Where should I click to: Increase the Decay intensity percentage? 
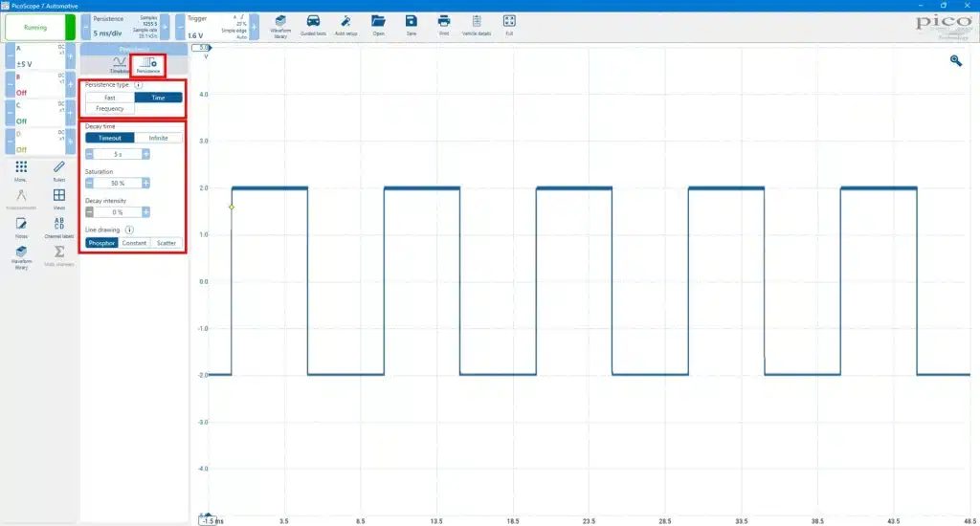click(145, 211)
